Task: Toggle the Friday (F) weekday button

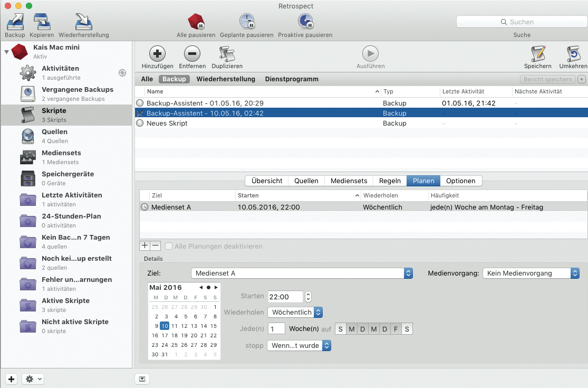Action: point(396,329)
